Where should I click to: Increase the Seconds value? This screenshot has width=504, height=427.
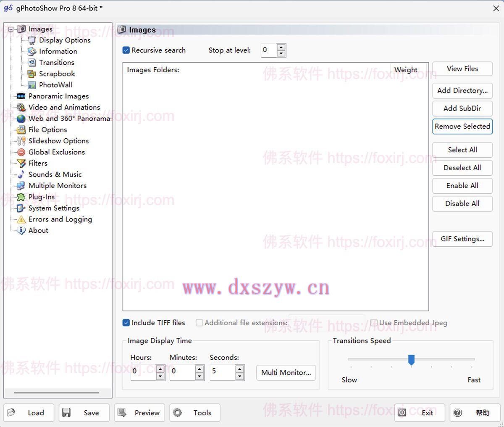click(x=240, y=369)
